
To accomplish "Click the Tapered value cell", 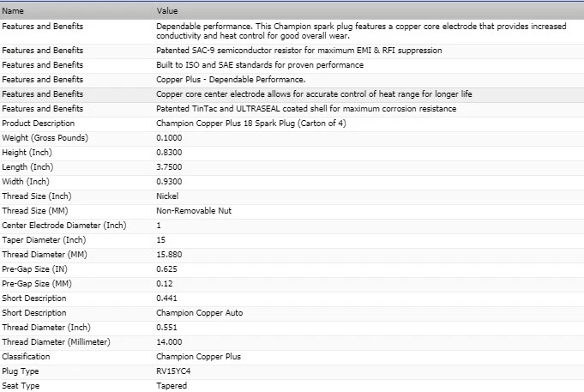I will pyautogui.click(x=172, y=386).
